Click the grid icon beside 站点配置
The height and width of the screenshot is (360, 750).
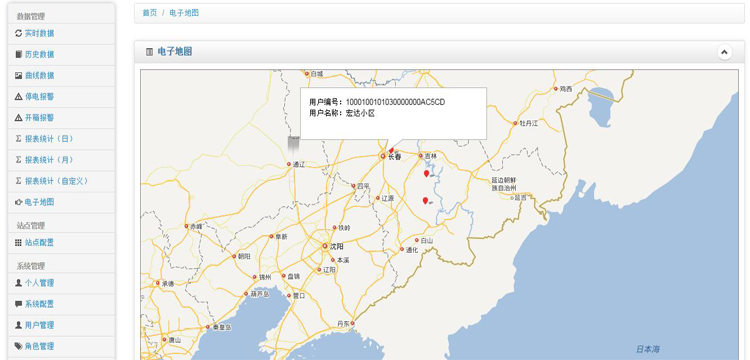[19, 242]
